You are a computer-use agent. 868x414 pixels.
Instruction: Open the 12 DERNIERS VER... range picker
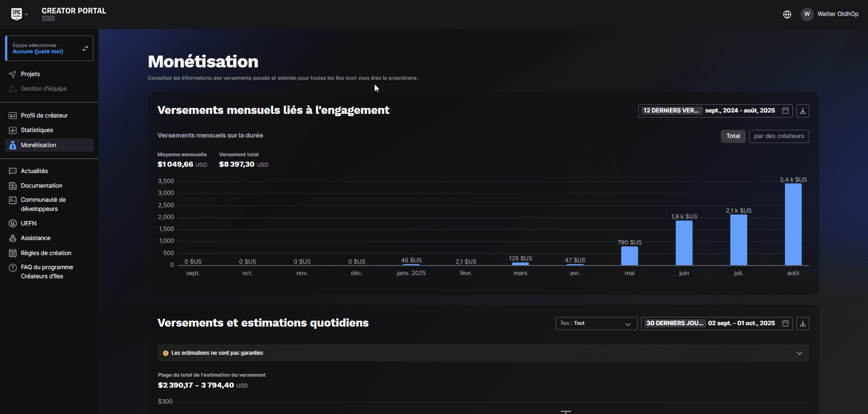tap(715, 111)
